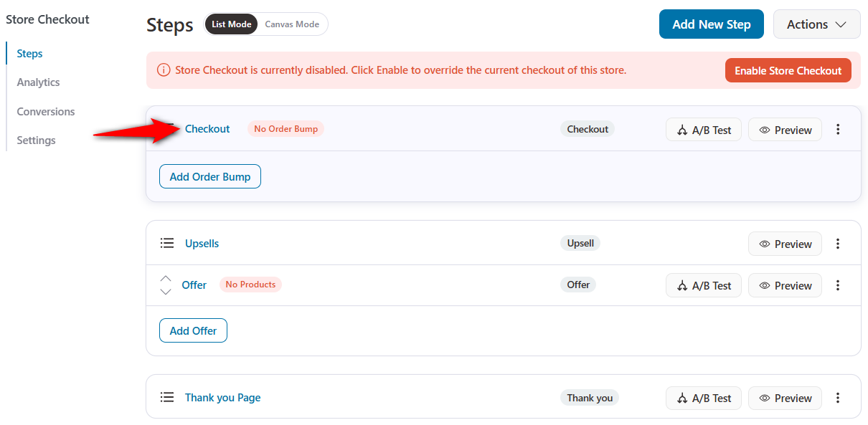Open kebab menu for Thank you Page
This screenshot has height=425, width=868.
pyautogui.click(x=838, y=398)
